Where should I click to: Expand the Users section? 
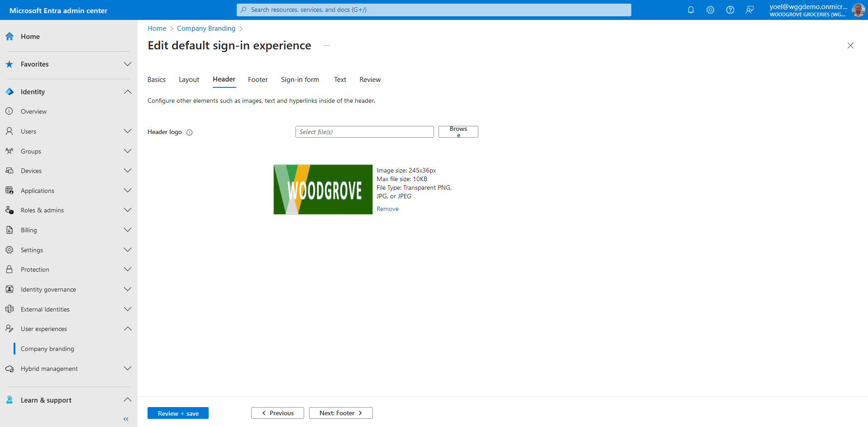[128, 131]
